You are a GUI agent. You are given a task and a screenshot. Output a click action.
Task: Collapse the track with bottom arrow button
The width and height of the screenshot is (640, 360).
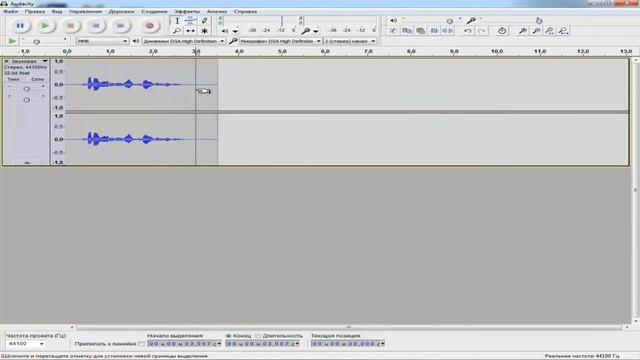pyautogui.click(x=27, y=163)
